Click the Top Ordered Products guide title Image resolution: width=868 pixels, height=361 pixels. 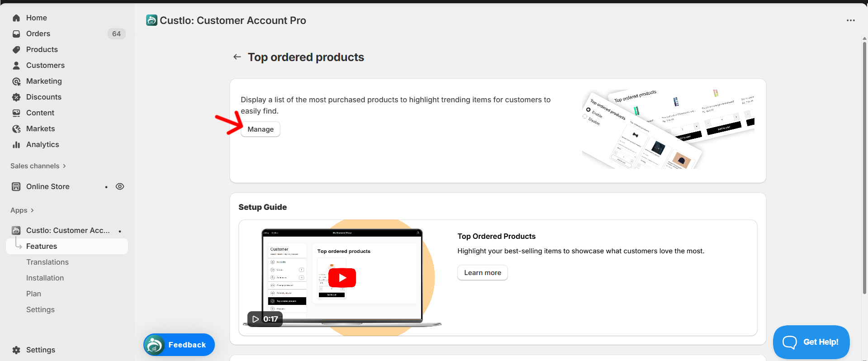pyautogui.click(x=496, y=236)
